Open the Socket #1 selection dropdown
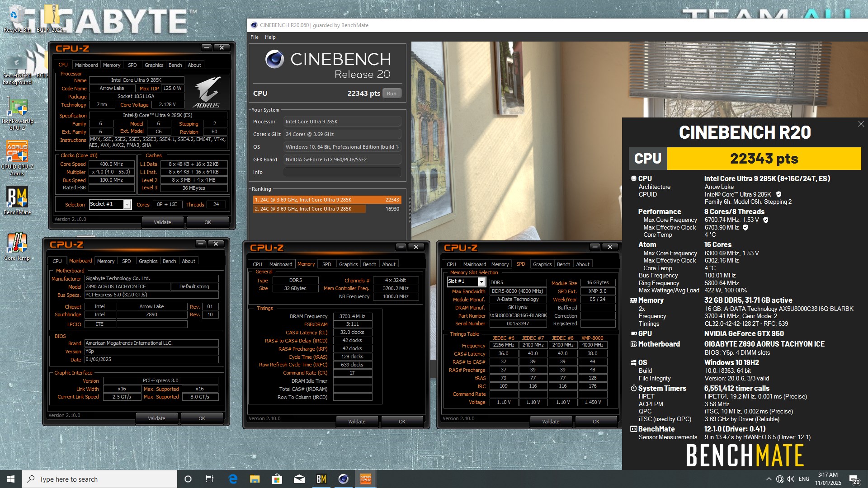 coord(127,205)
